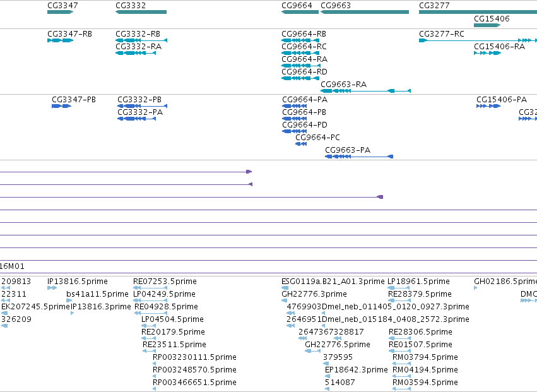Select the CG9663 gene bar
537x392 pixels.
[x=365, y=12]
